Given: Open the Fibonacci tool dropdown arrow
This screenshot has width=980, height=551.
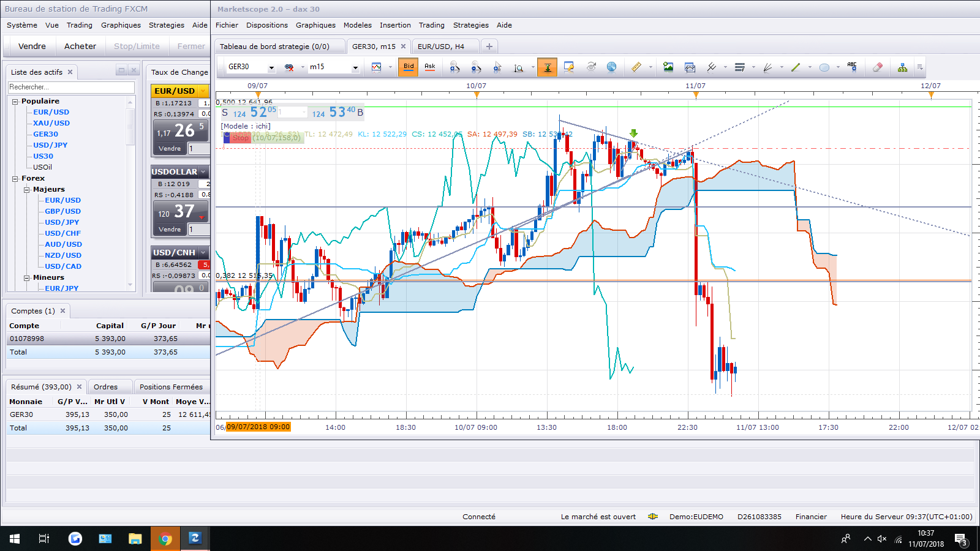Looking at the screenshot, I should pos(753,67).
